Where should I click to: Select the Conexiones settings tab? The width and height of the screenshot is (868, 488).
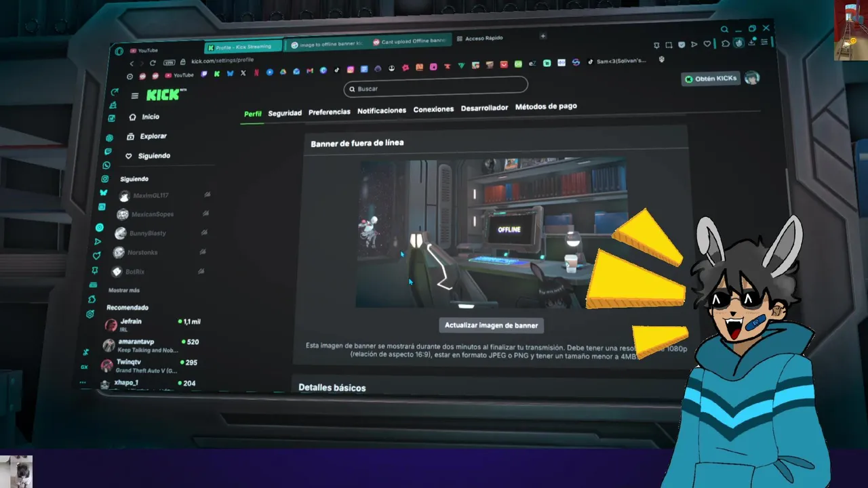click(x=433, y=109)
